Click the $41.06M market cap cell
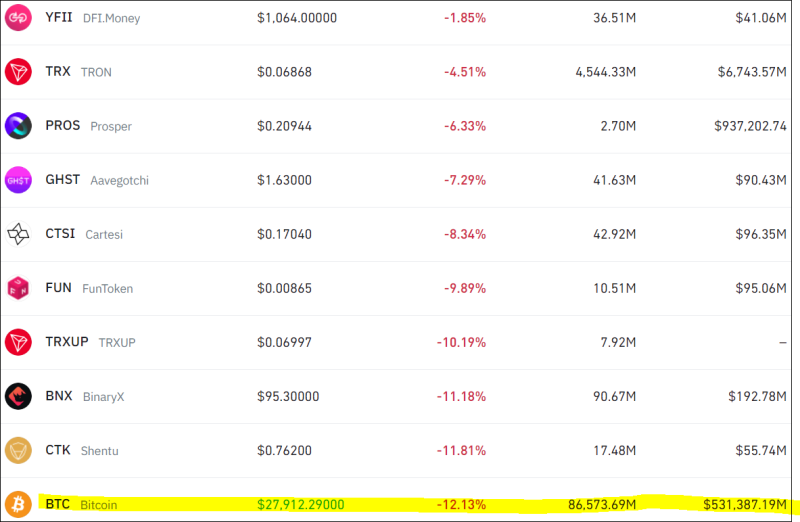Screen dimensions: 800x522 click(x=761, y=18)
